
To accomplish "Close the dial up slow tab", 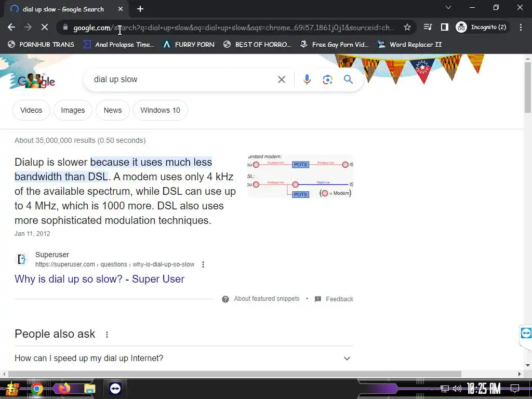I will click(x=121, y=9).
